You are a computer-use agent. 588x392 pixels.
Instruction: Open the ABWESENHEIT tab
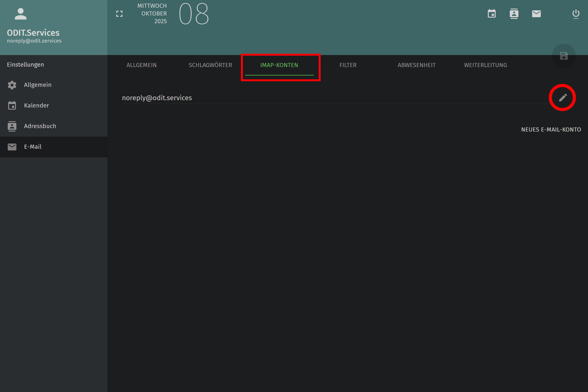(416, 65)
